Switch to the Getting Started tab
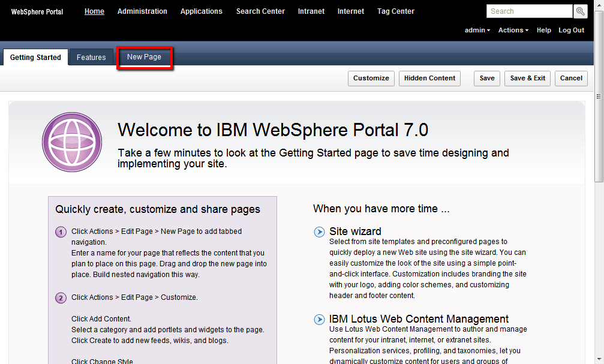This screenshot has height=364, width=604. tap(35, 57)
